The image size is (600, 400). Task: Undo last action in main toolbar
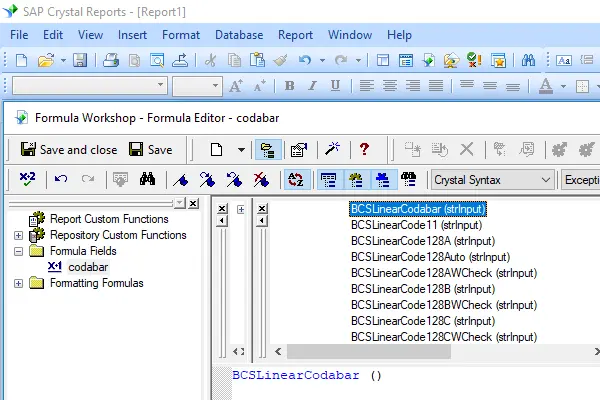[305, 60]
